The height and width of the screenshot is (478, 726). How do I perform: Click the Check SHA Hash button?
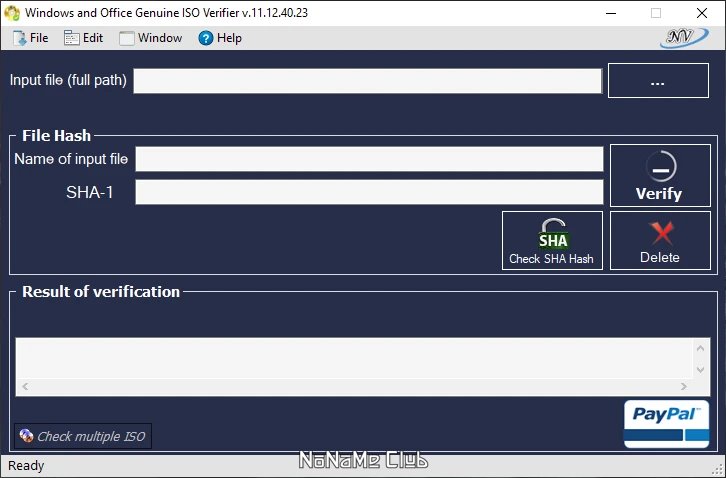[x=552, y=240]
